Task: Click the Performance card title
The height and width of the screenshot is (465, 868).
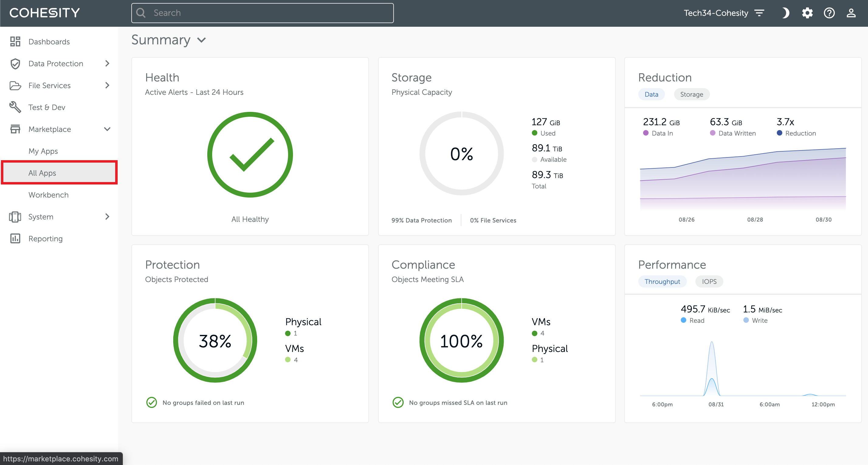Action: click(672, 264)
